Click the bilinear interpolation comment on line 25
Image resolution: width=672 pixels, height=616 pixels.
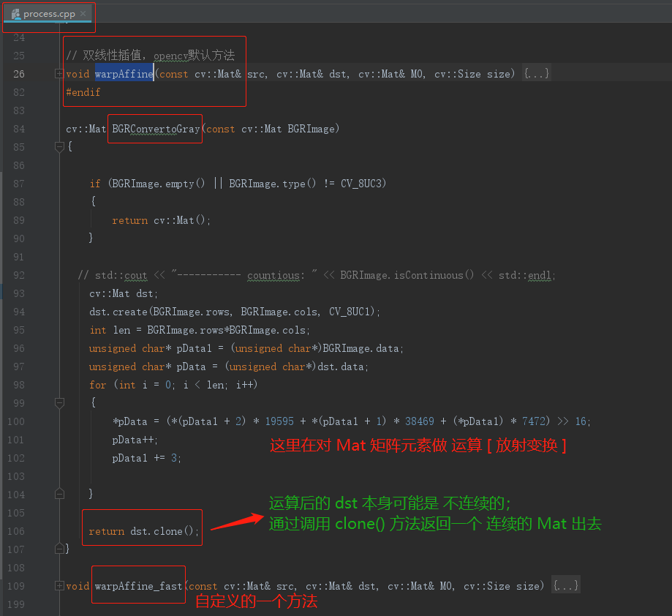point(151,56)
